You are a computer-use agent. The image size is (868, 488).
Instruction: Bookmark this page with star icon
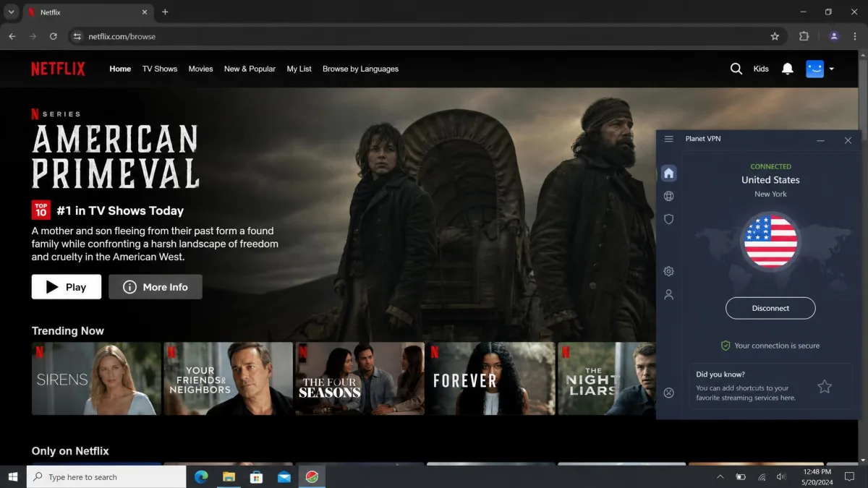click(x=775, y=36)
